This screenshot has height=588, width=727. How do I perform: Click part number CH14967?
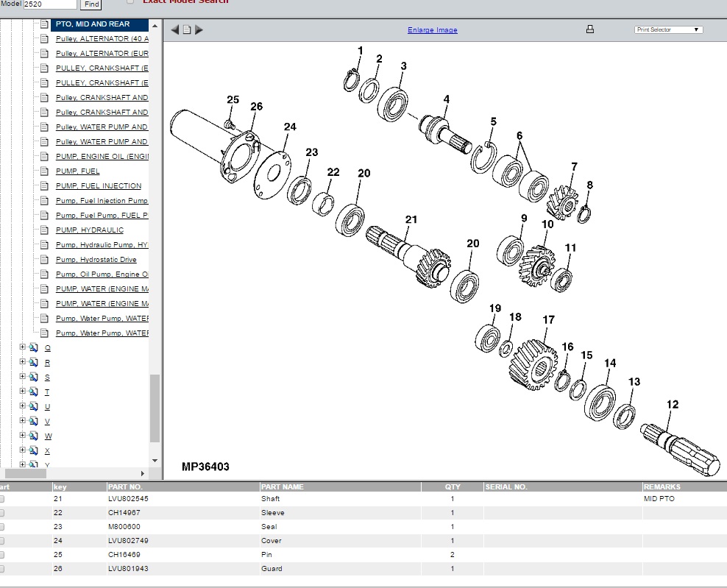point(124,513)
